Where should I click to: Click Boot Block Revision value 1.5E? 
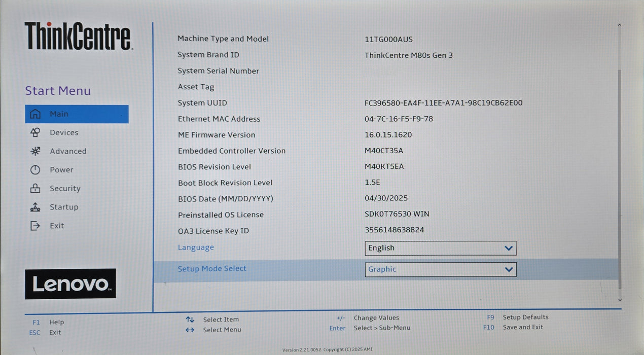[372, 183]
